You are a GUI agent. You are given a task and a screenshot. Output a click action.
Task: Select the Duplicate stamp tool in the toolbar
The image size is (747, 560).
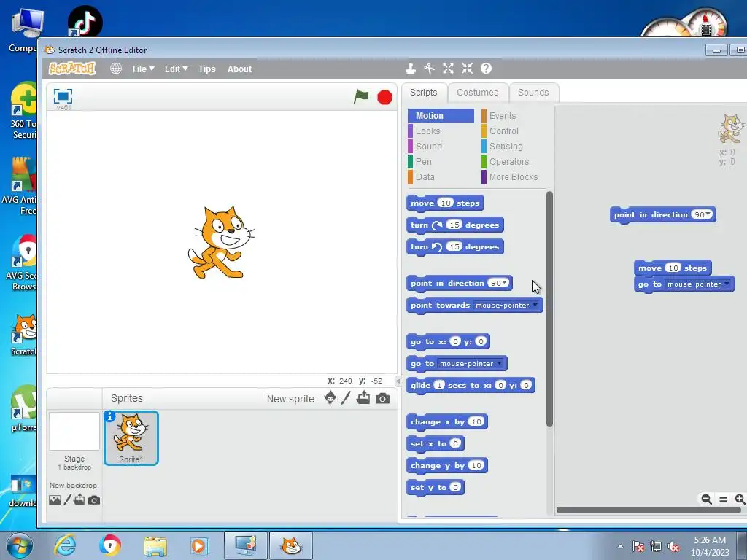coord(411,69)
